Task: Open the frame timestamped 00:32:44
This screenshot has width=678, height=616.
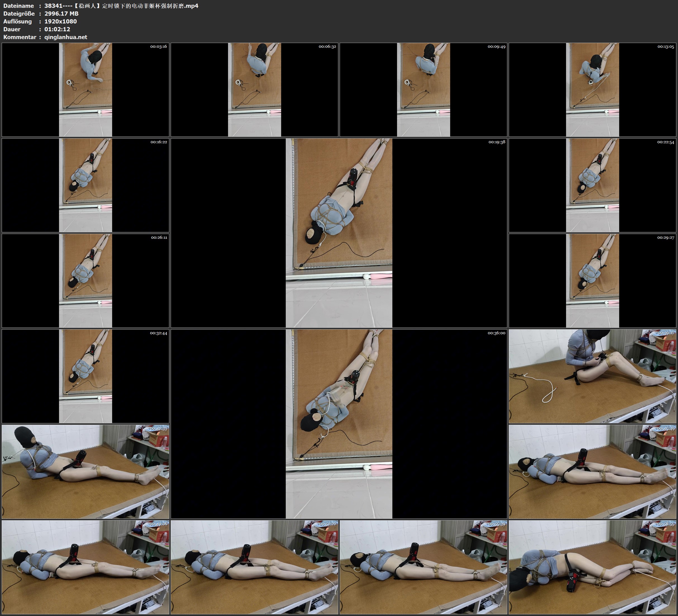Action: (85, 376)
